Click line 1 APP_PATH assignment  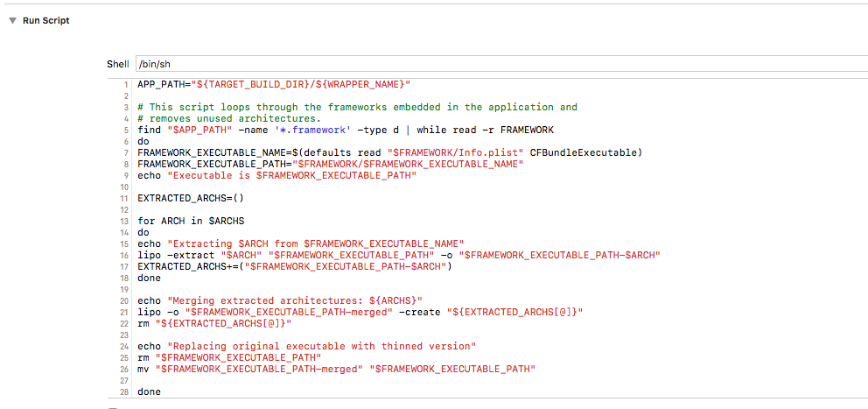pyautogui.click(x=275, y=84)
